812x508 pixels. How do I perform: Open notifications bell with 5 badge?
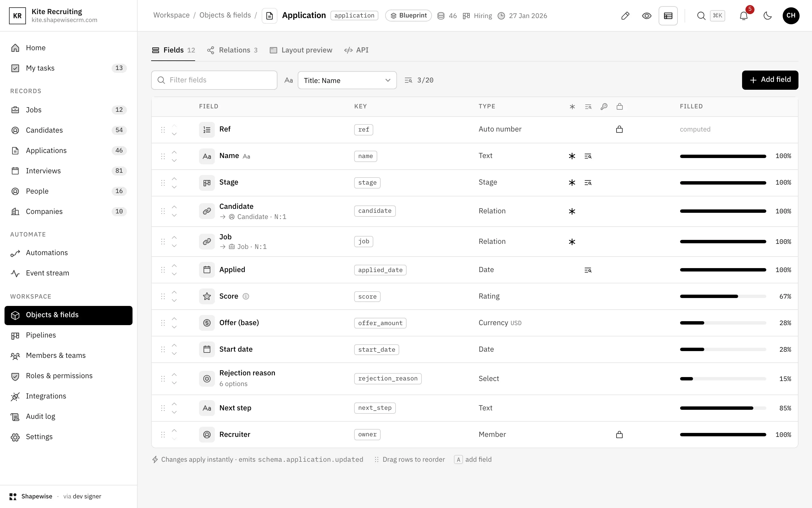(743, 16)
